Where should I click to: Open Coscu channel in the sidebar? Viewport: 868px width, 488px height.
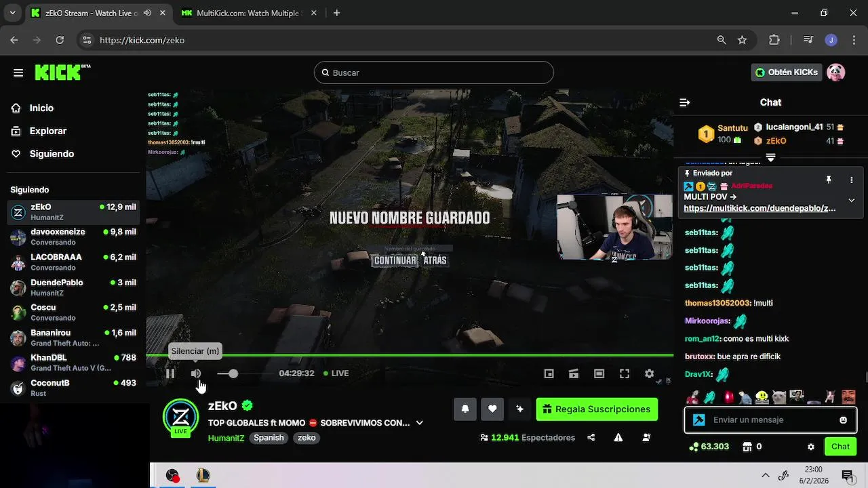click(x=73, y=312)
